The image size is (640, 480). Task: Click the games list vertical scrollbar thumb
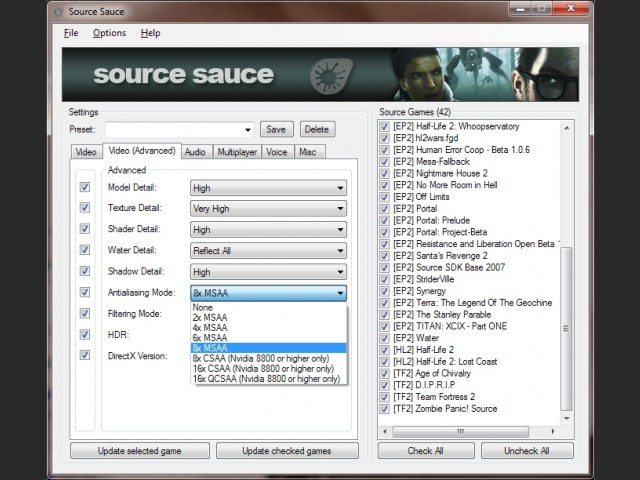tap(567, 329)
